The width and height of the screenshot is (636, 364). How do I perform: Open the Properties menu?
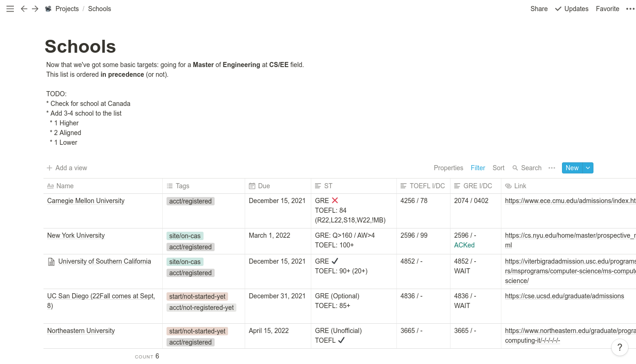tap(448, 168)
